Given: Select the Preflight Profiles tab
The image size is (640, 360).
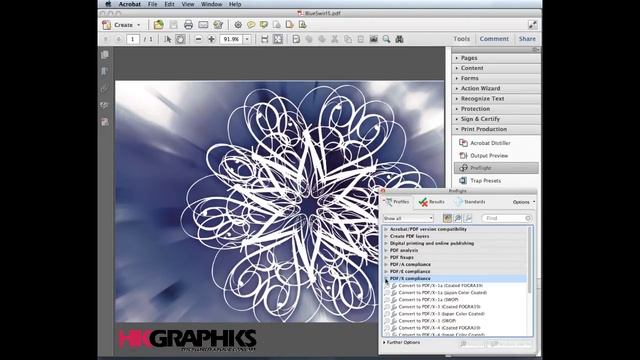Looking at the screenshot, I should [x=397, y=202].
